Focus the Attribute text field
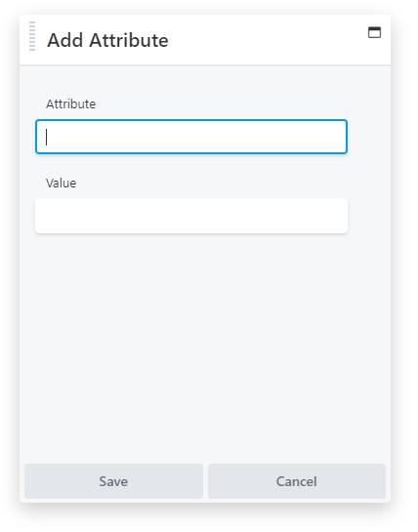Screen dimensions: 418x532 point(191,137)
